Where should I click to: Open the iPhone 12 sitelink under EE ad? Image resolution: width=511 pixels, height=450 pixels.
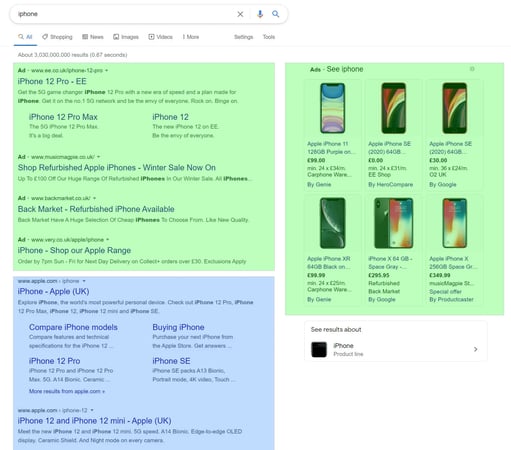coord(170,117)
